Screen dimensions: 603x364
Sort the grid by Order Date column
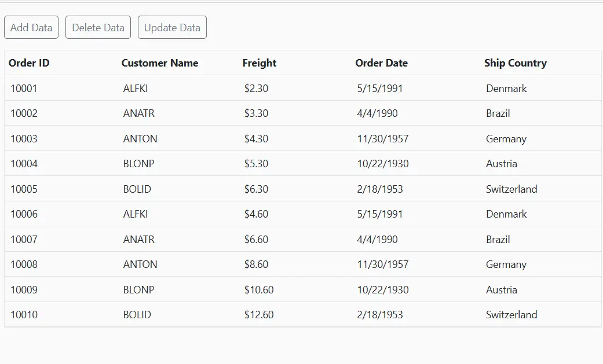pyautogui.click(x=382, y=62)
